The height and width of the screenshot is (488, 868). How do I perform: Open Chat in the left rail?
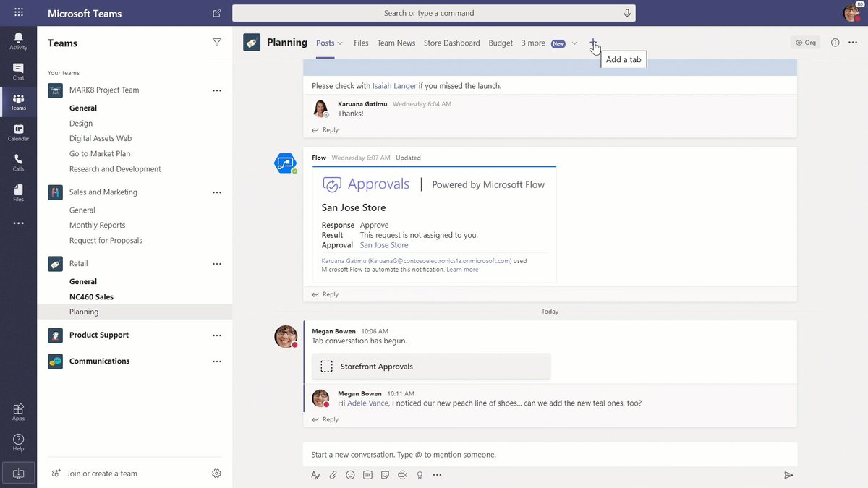coord(18,71)
